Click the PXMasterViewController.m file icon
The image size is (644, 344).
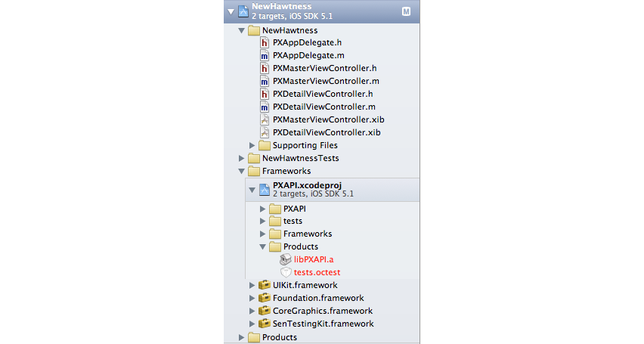click(x=265, y=81)
